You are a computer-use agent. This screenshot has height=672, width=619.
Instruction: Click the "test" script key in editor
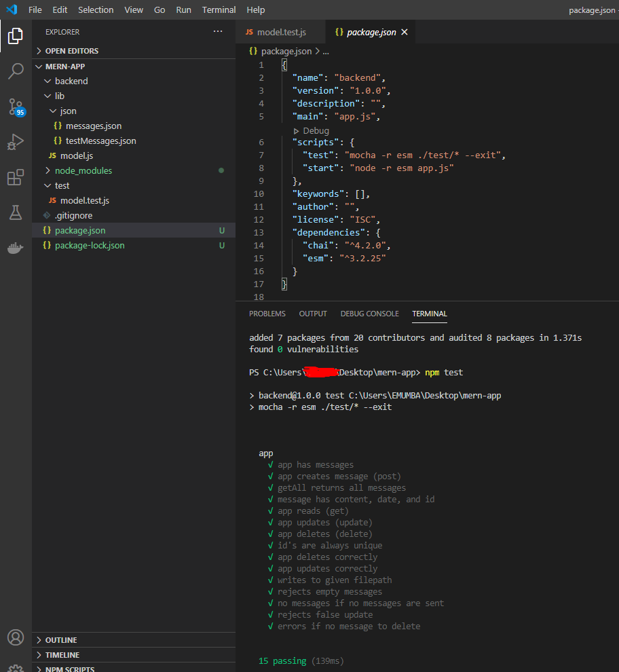point(318,155)
